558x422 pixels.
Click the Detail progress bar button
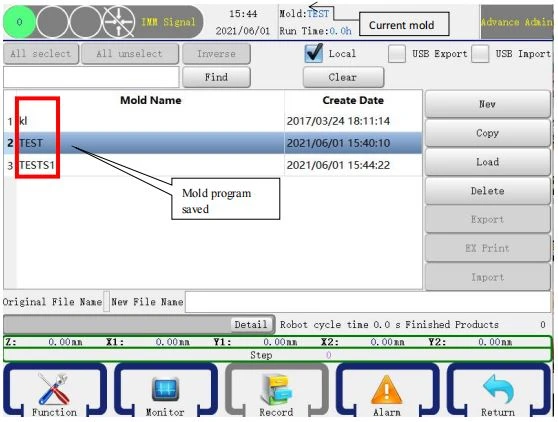tap(251, 325)
